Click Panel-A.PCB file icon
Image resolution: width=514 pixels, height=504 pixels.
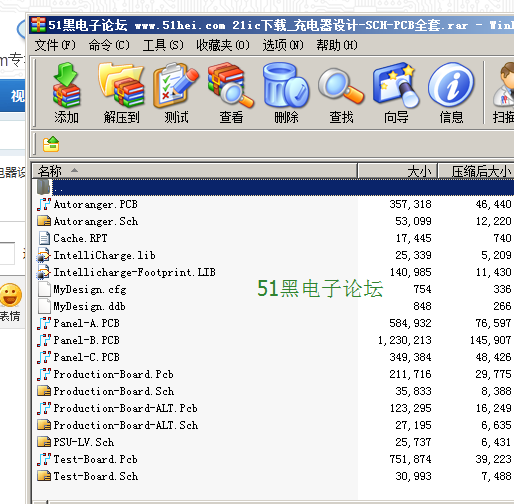coord(44,323)
